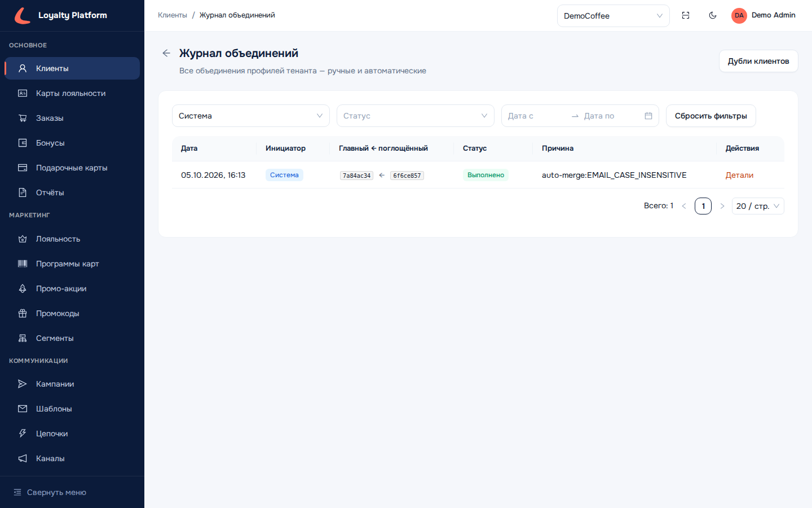812x508 pixels.
Task: Click the Всего: 1 total label
Action: click(659, 205)
